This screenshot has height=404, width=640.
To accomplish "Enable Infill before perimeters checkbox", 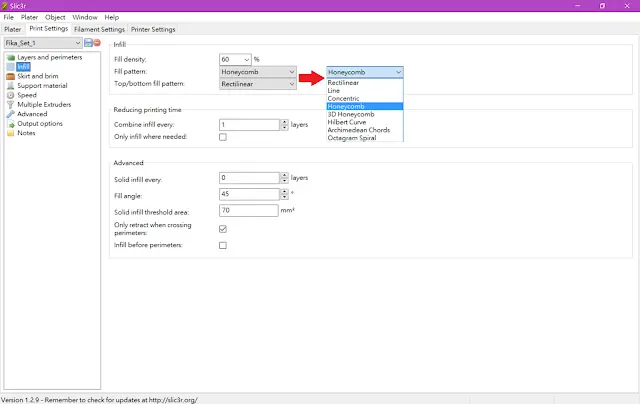I will [x=223, y=245].
